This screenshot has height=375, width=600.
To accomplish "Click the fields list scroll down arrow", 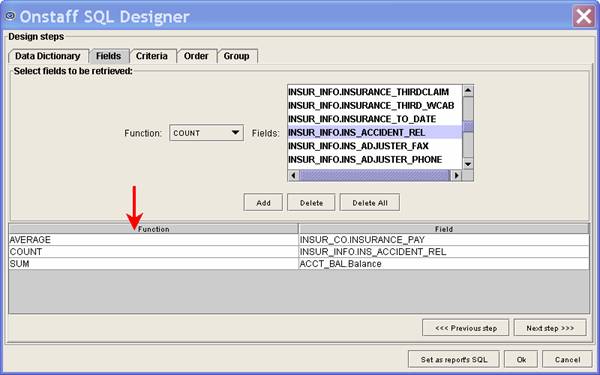I will (468, 164).
